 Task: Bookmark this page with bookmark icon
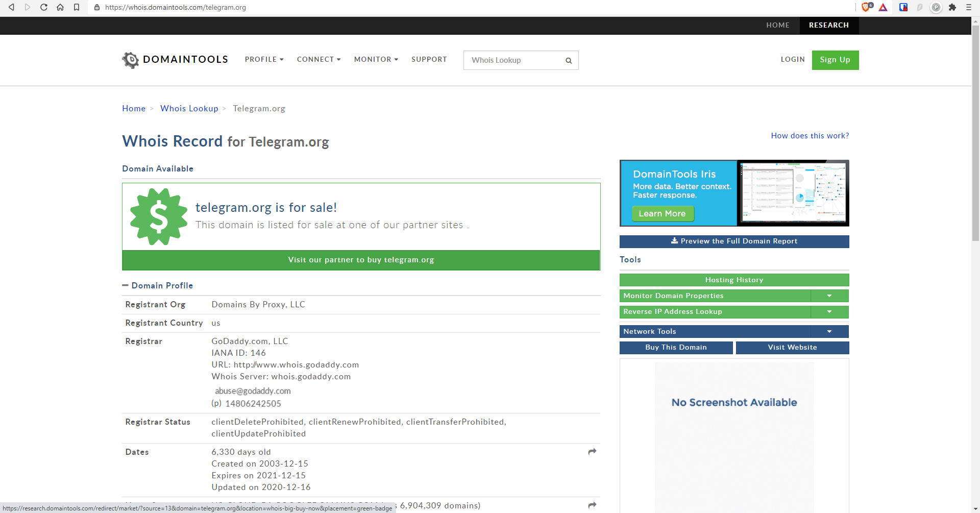click(x=77, y=7)
